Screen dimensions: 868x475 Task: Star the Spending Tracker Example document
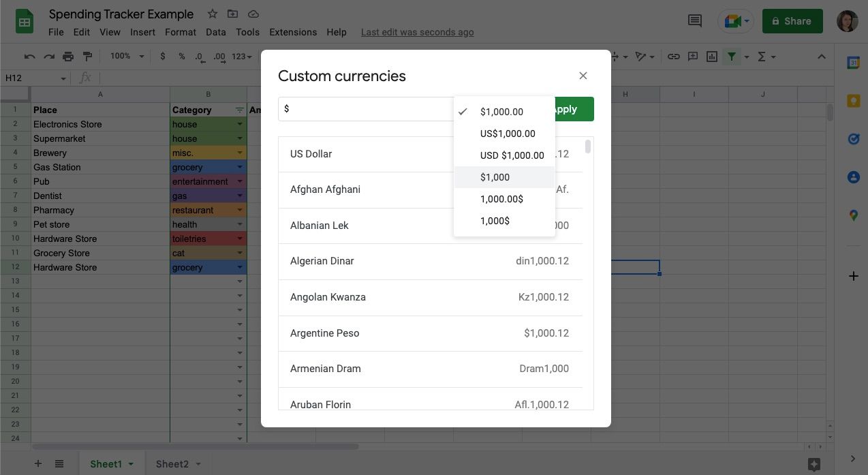(213, 14)
